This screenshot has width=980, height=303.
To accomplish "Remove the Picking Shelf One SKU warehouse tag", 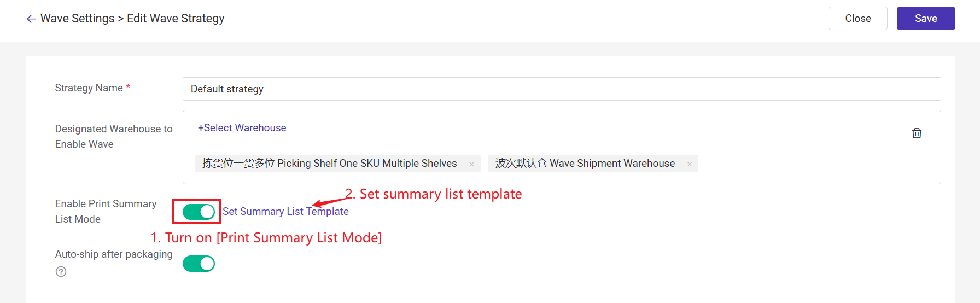I will click(471, 164).
